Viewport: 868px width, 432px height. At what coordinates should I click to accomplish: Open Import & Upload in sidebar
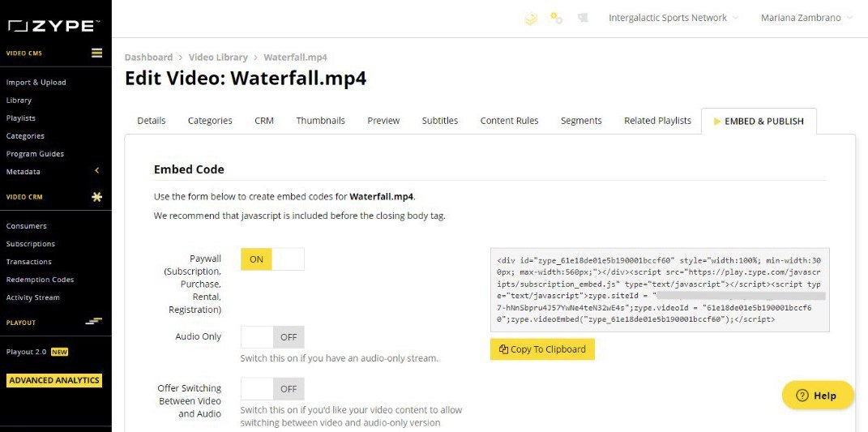click(x=36, y=82)
